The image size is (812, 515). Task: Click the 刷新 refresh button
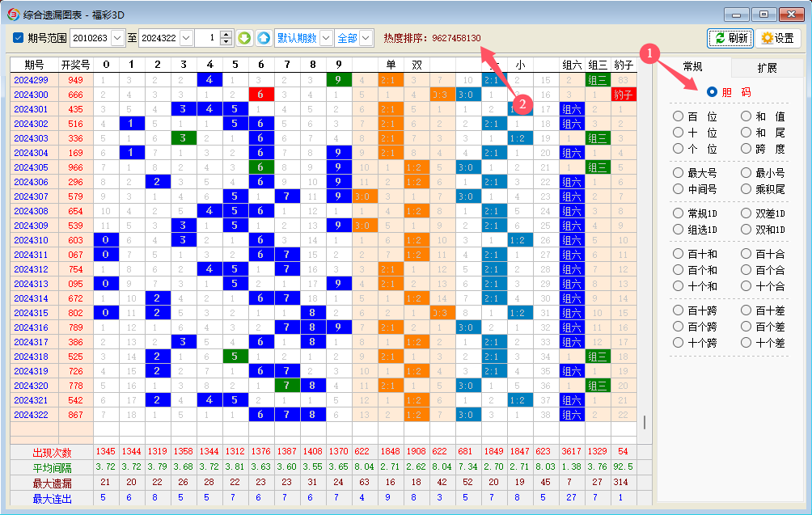730,38
